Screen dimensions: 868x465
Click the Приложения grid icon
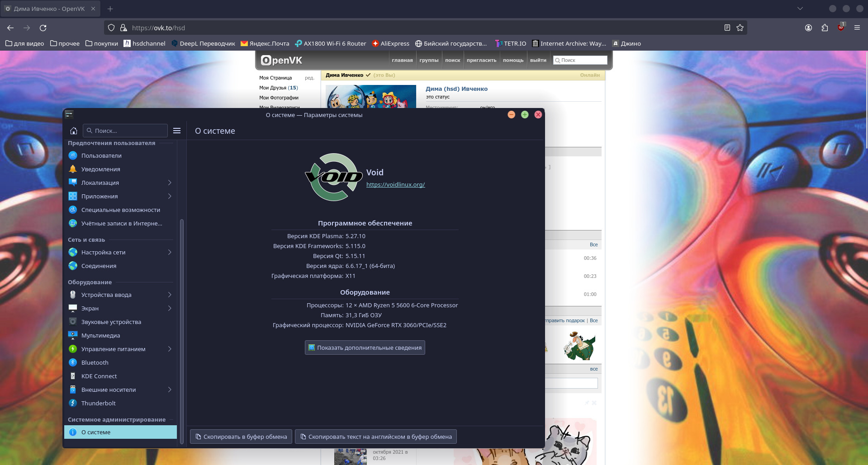73,196
